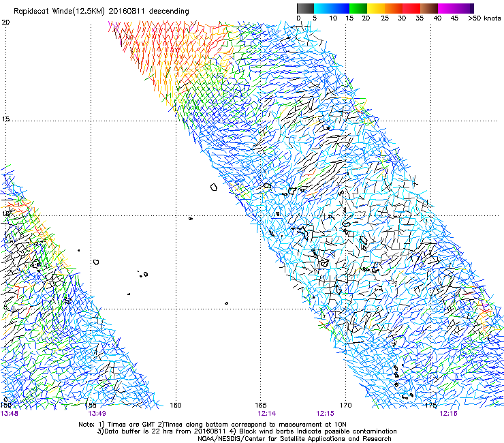The width and height of the screenshot is (504, 443).
Task: Click the purple '12:15' swath time
Action: [x=326, y=414]
